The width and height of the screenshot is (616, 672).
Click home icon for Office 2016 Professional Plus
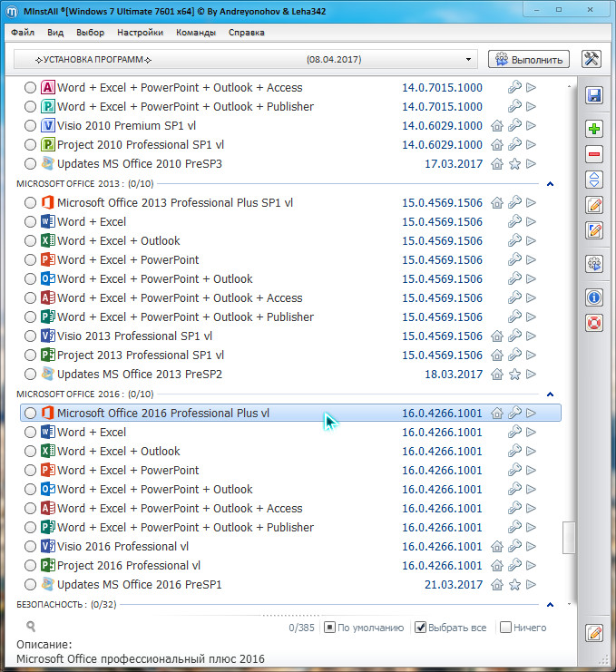coord(497,414)
